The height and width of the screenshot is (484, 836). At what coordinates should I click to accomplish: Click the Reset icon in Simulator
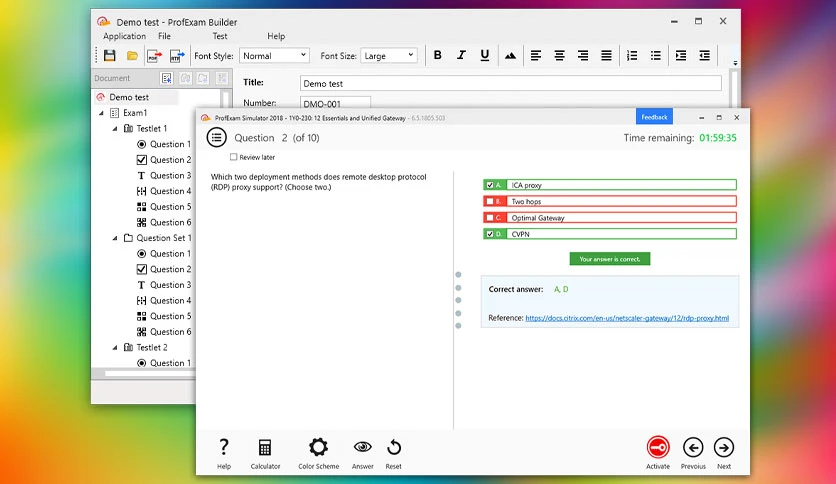(393, 447)
